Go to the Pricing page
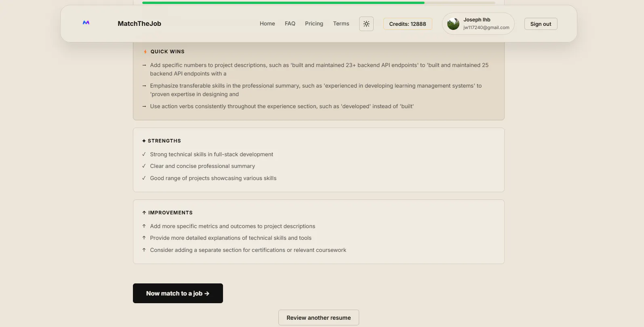The height and width of the screenshot is (327, 644). [314, 24]
